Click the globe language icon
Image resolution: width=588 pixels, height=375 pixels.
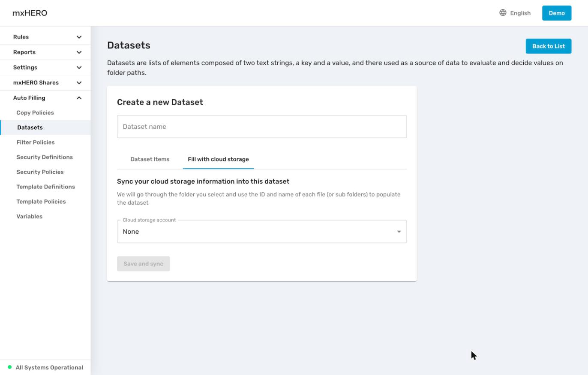pos(503,13)
